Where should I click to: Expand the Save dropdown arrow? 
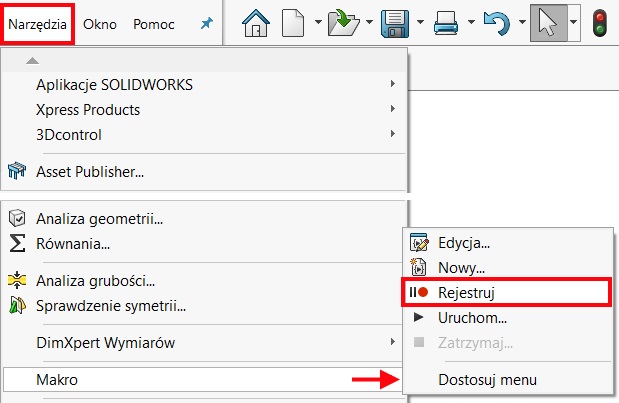[x=420, y=22]
